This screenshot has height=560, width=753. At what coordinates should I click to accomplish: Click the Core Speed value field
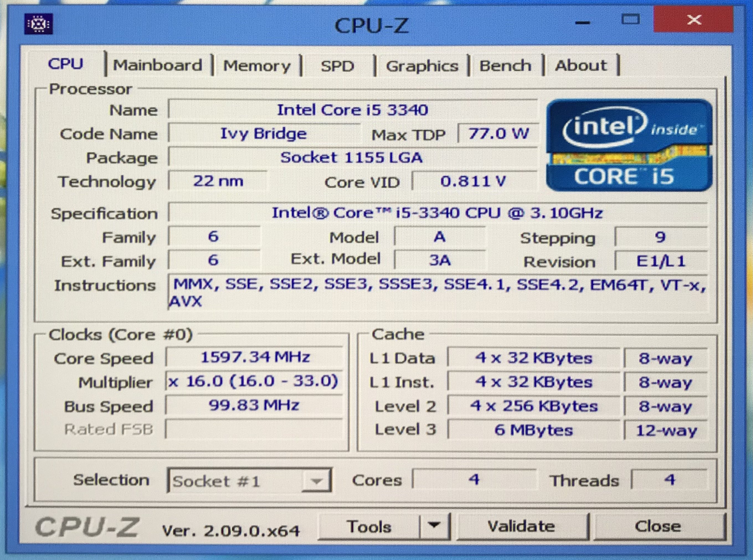click(x=254, y=357)
